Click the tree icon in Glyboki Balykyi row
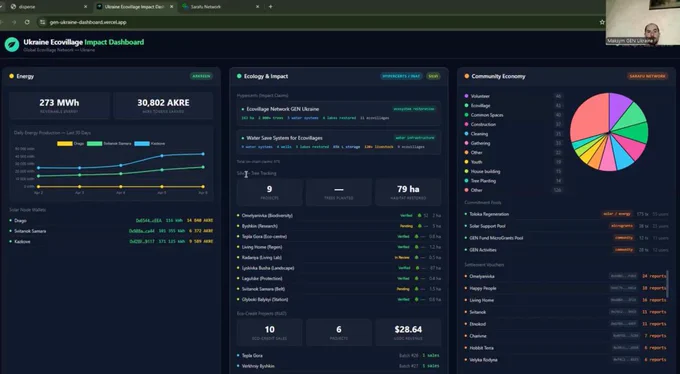The width and height of the screenshot is (680, 374). click(416, 299)
